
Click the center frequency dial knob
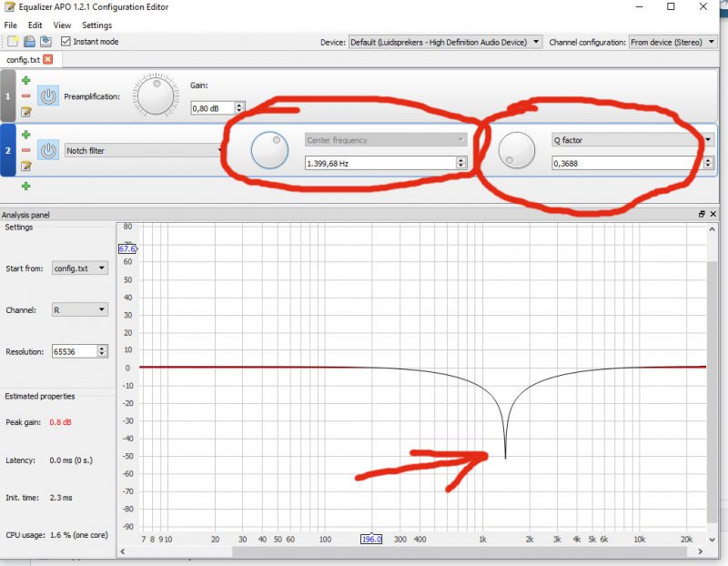coord(269,150)
